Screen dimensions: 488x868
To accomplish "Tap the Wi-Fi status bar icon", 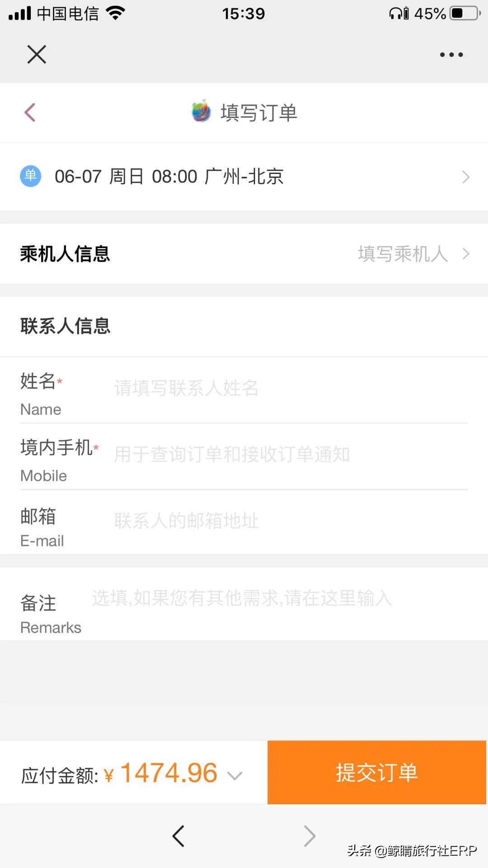I will tap(116, 13).
